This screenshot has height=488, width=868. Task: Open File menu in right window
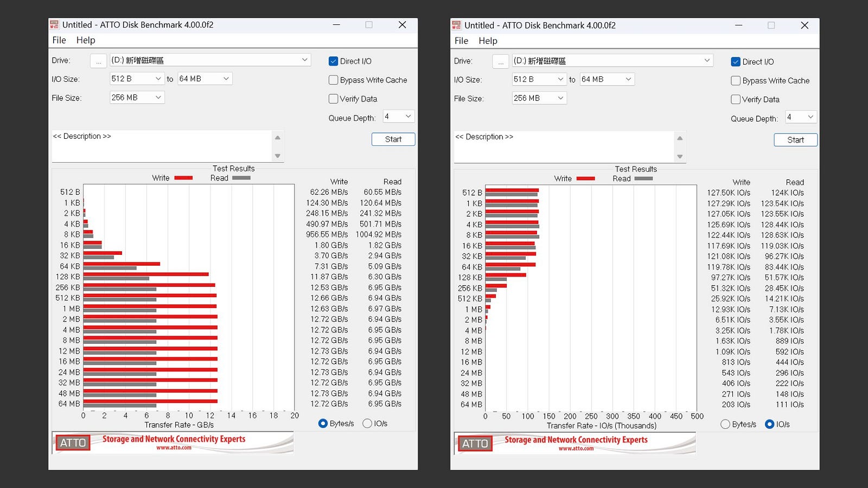(x=461, y=41)
